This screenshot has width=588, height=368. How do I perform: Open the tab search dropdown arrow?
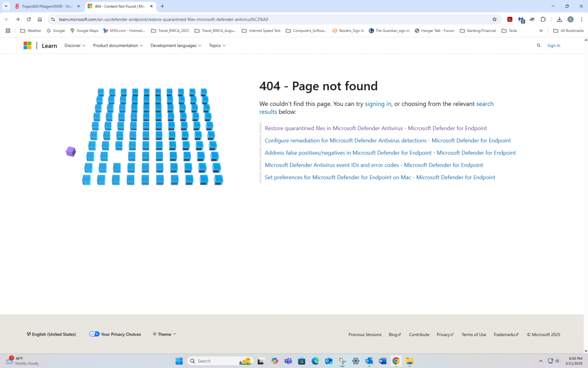pos(5,6)
